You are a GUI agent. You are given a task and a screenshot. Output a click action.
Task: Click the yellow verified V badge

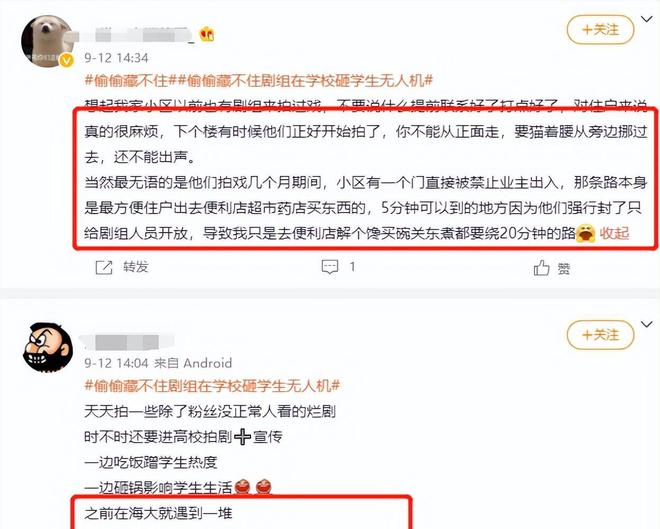pyautogui.click(x=66, y=60)
